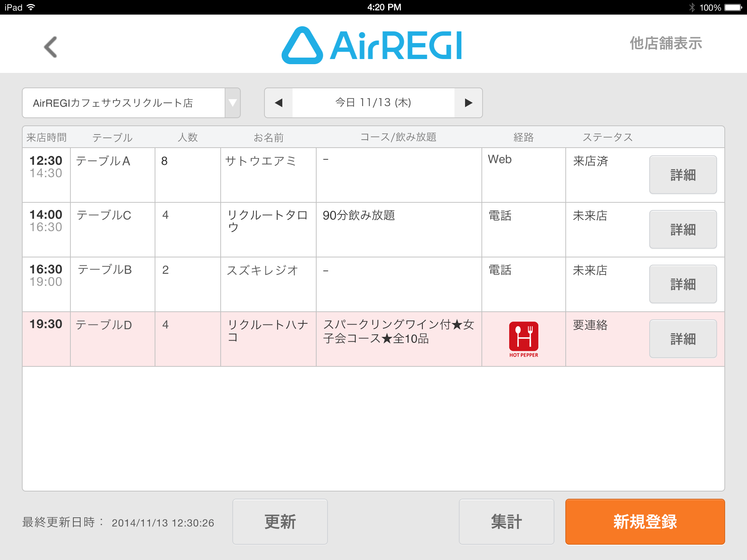This screenshot has width=747, height=560.
Task: Select the 今日 11/13 (木) date field
Action: [x=373, y=103]
